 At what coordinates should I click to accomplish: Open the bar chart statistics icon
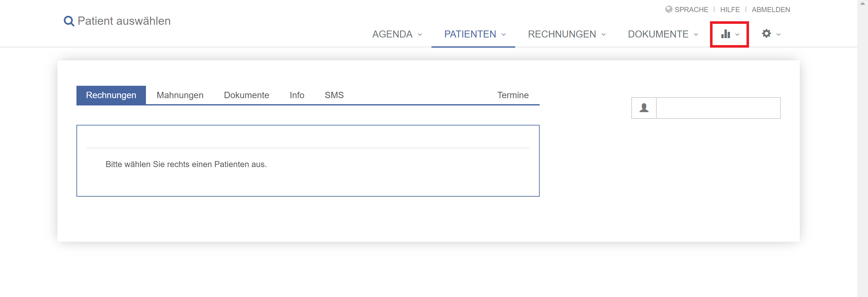point(726,34)
